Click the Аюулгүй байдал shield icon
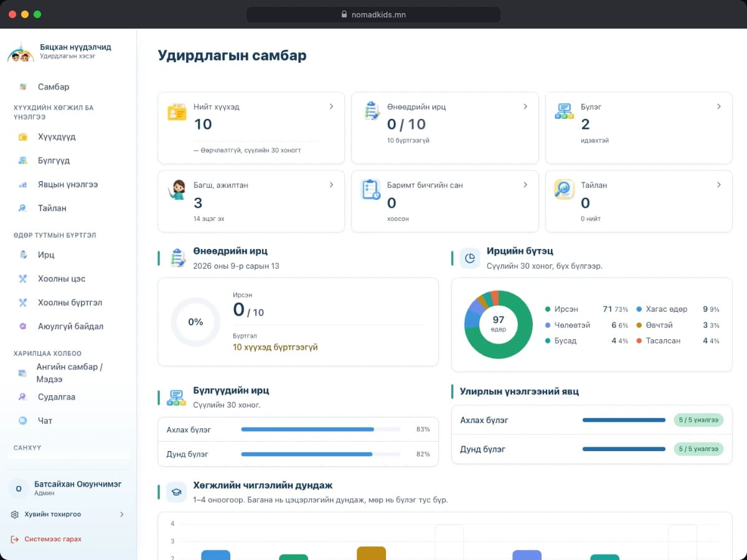The width and height of the screenshot is (747, 560). [23, 326]
